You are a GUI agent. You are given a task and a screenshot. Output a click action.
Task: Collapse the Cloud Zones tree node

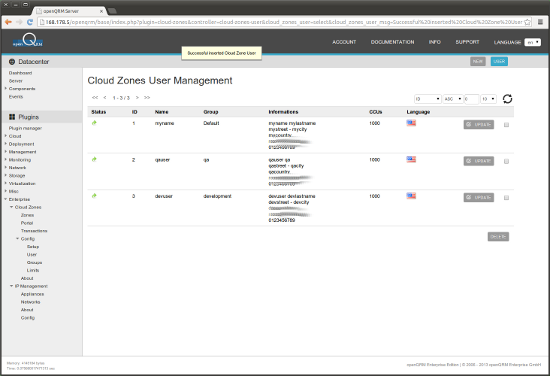[x=12, y=207]
